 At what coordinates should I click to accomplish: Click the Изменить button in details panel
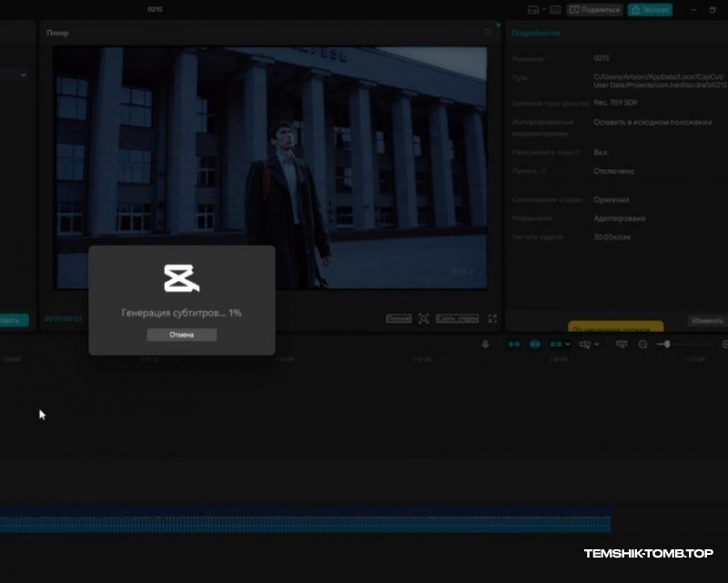click(707, 321)
